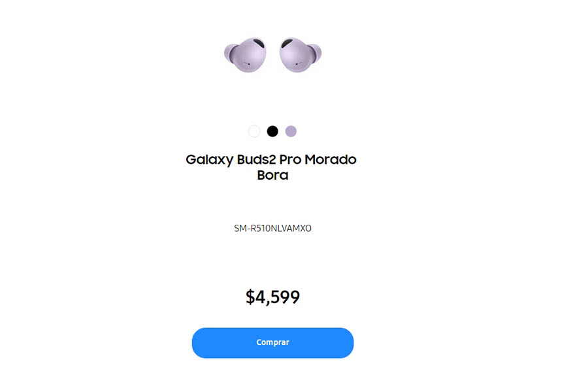Image resolution: width=588 pixels, height=375 pixels.
Task: Click the dollar sign in the price
Action: tap(251, 297)
